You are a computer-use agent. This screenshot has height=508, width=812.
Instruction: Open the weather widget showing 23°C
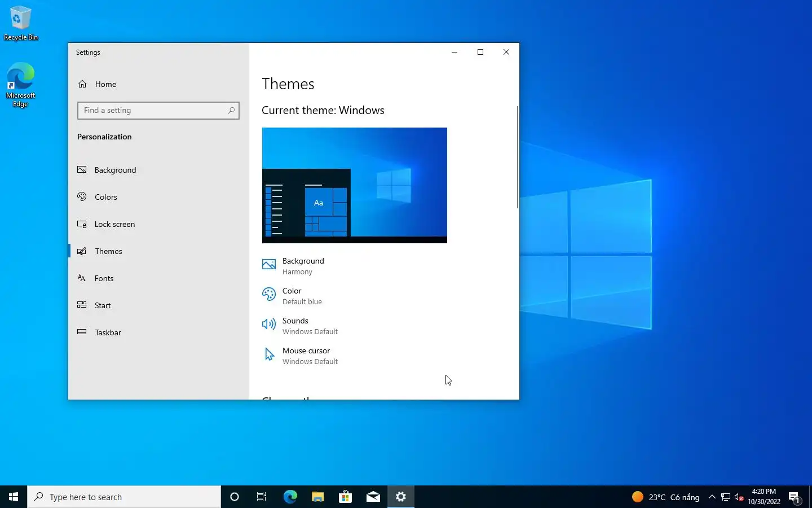(x=665, y=497)
